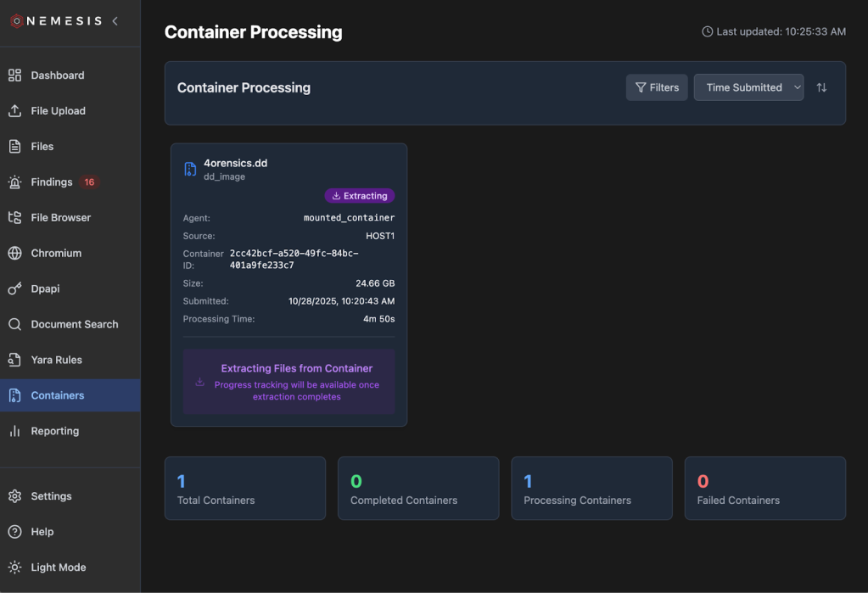Open the Help page

coord(42,532)
